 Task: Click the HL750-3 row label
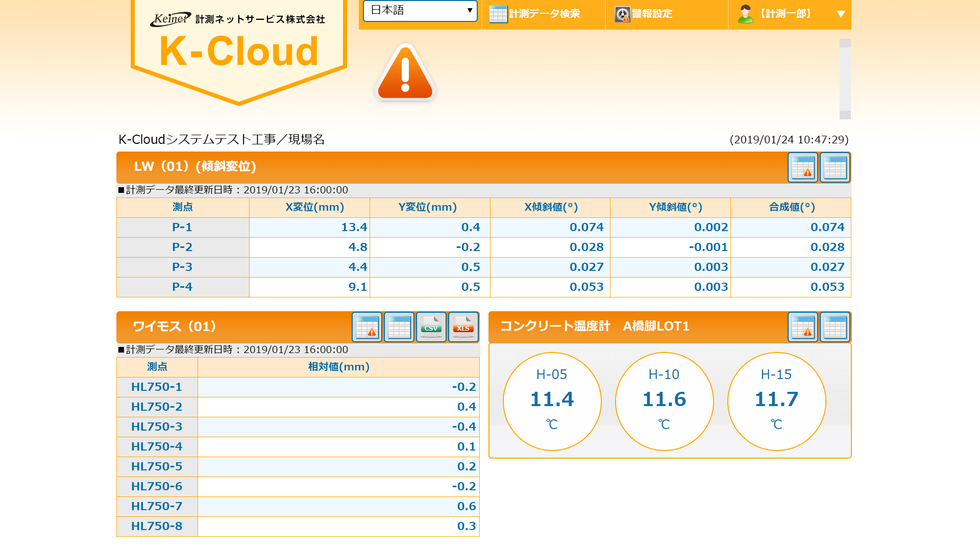pos(157,427)
